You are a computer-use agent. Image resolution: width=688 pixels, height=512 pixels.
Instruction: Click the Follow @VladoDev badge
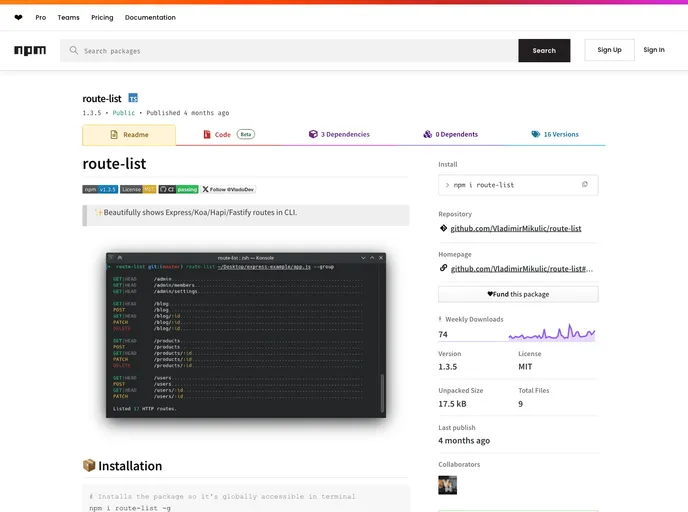click(x=228, y=189)
